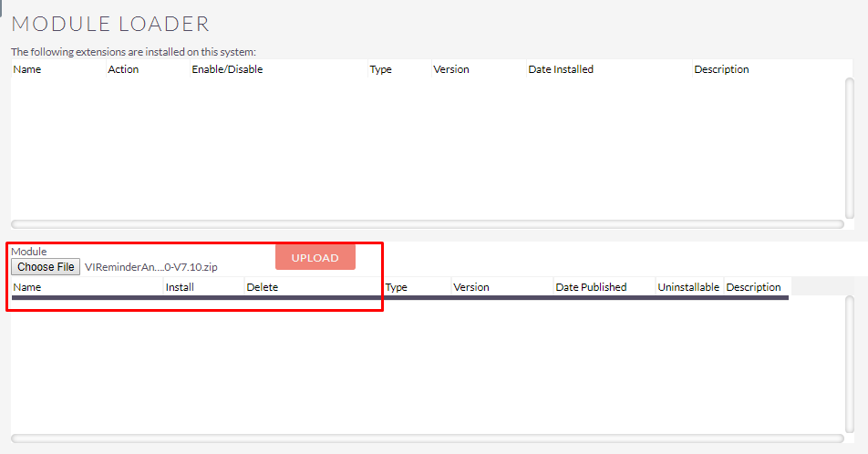Click the Delete column header
Screen dimensions: 868x454
263,287
